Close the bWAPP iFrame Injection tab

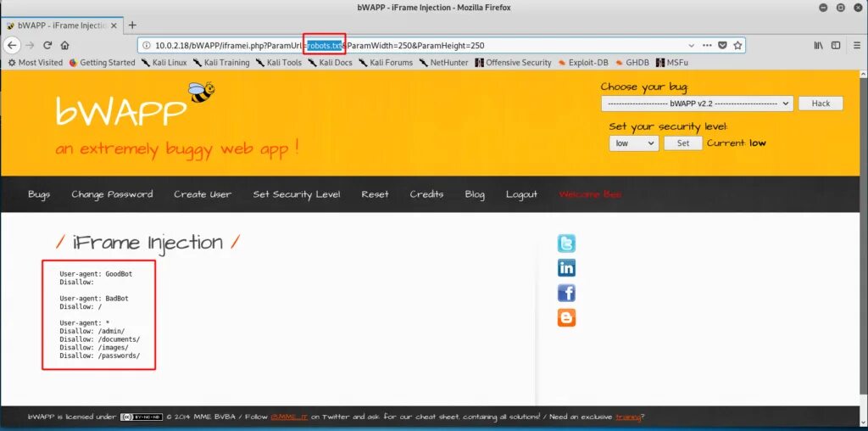click(x=114, y=25)
